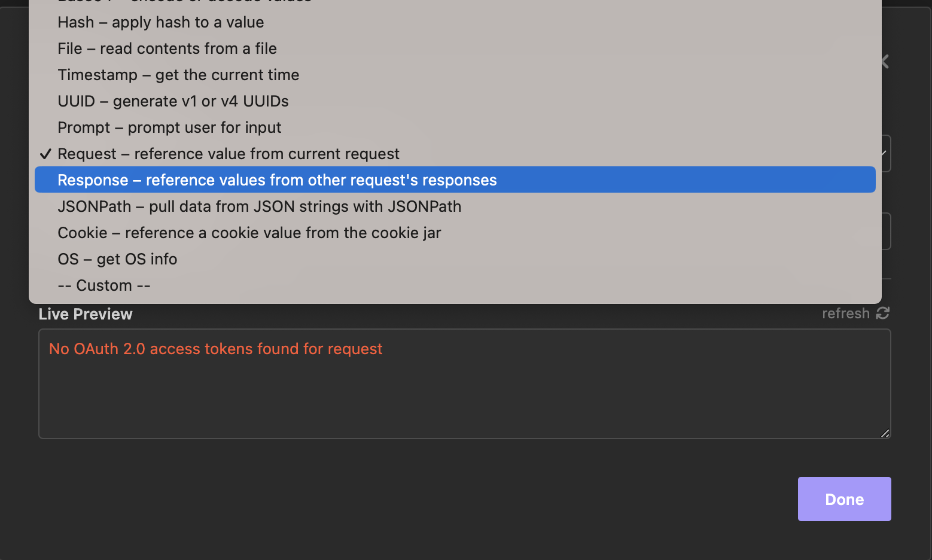
Task: Select Cookie – reference a cookie value
Action: (249, 233)
